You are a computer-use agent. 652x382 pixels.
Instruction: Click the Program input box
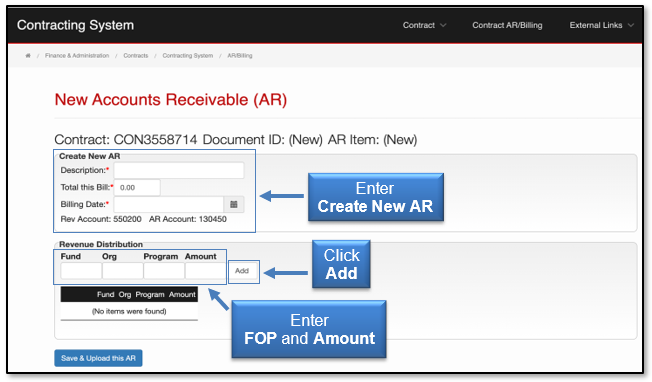click(164, 271)
